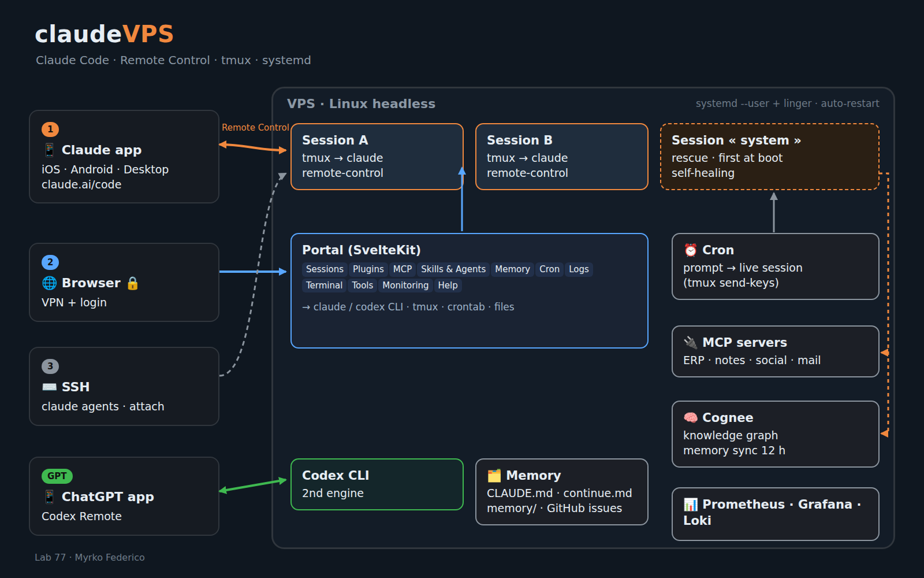The height and width of the screenshot is (578, 924).
Task: Open the Logs tab in Portal
Action: (x=579, y=269)
